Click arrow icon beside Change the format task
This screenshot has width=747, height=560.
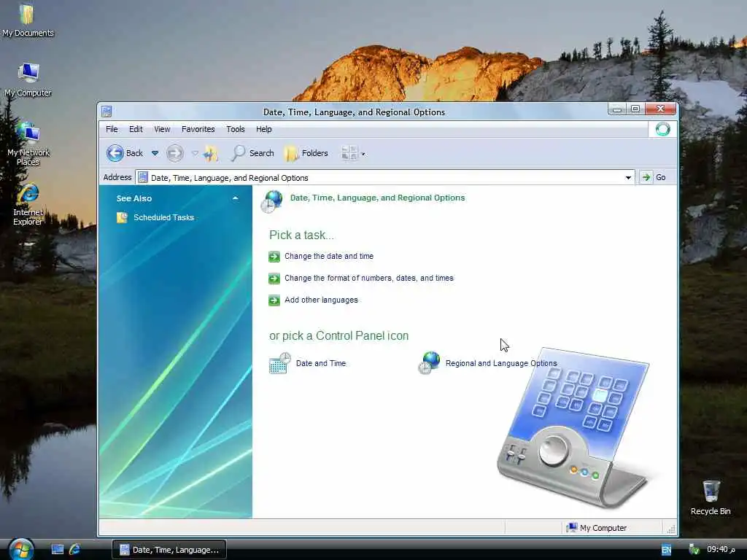(274, 279)
